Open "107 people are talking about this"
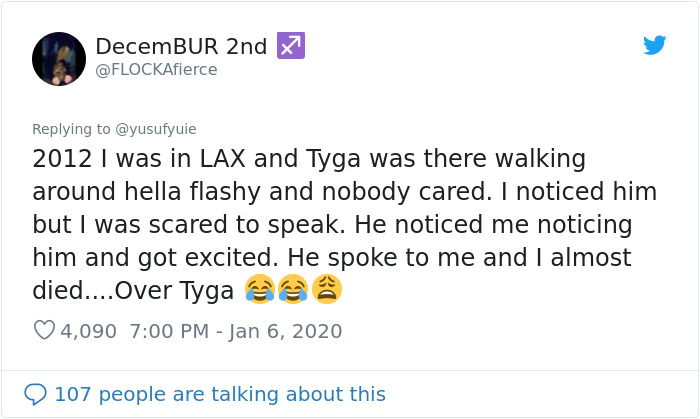Image resolution: width=700 pixels, height=419 pixels. coord(219,394)
